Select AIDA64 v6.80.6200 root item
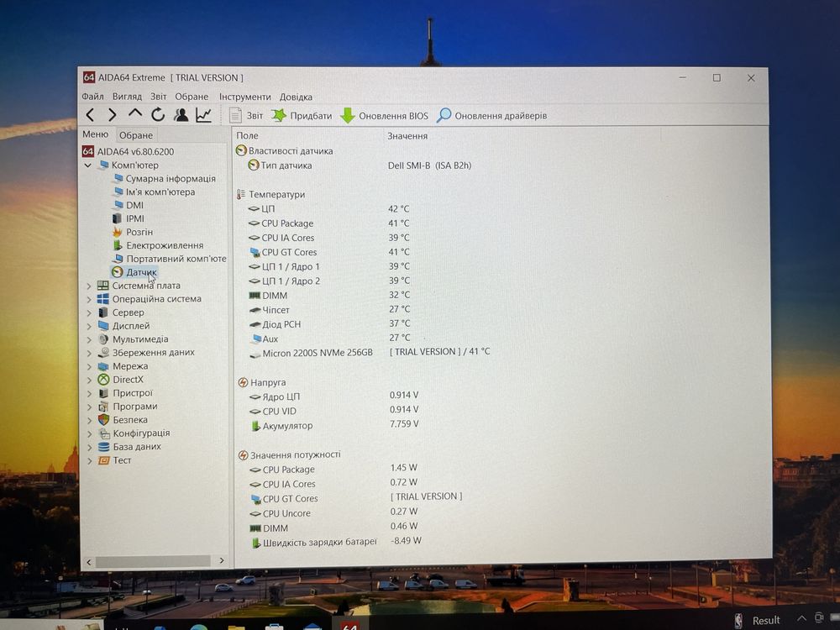The image size is (840, 630). pos(128,151)
